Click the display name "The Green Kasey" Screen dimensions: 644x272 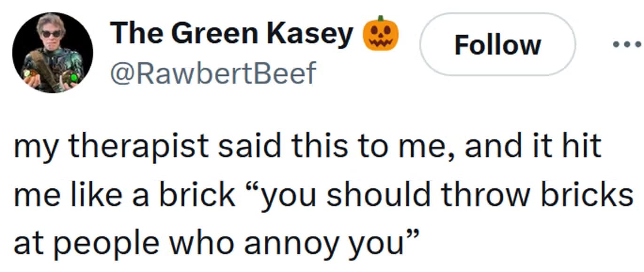click(231, 34)
